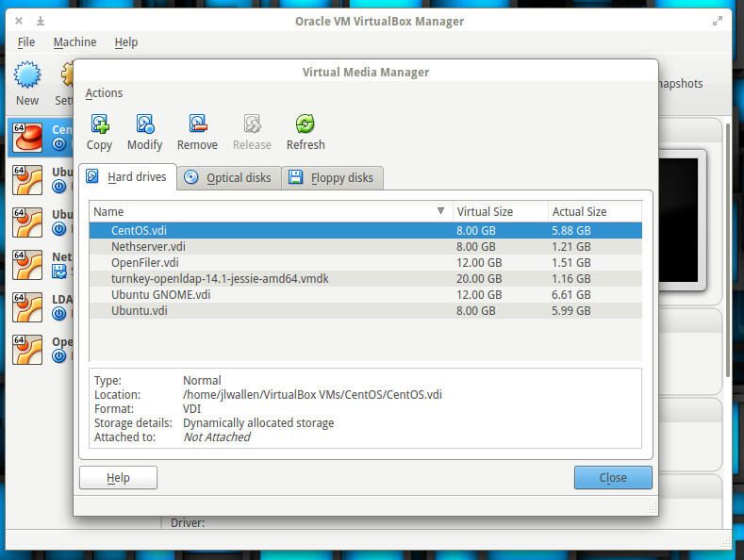Click the 20.00 GB virtual size cell
Image resolution: width=744 pixels, height=560 pixels.
pyautogui.click(x=479, y=278)
